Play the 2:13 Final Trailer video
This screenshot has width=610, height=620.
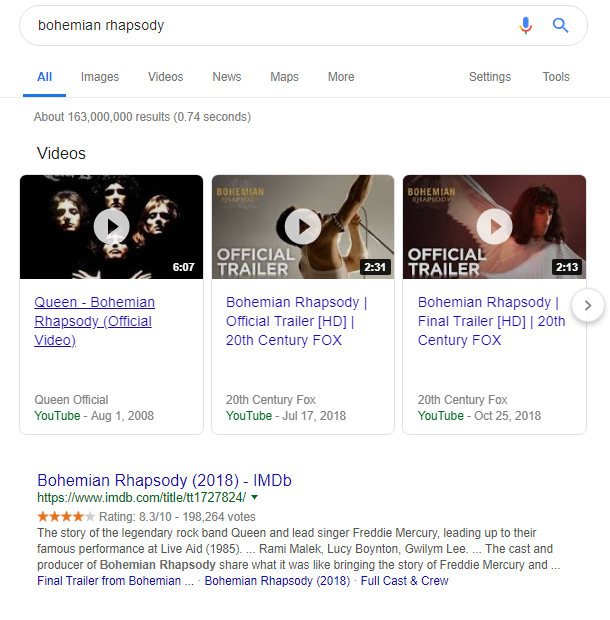click(x=494, y=227)
